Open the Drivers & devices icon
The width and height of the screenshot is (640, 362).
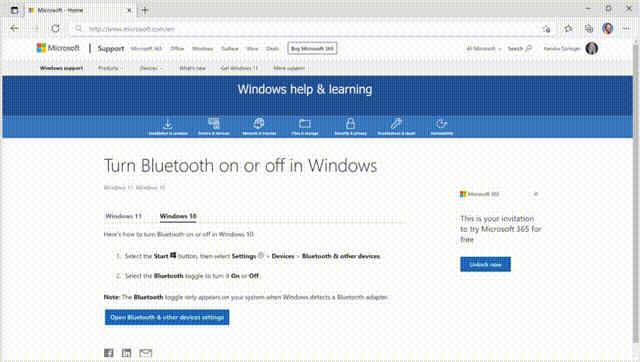click(213, 123)
